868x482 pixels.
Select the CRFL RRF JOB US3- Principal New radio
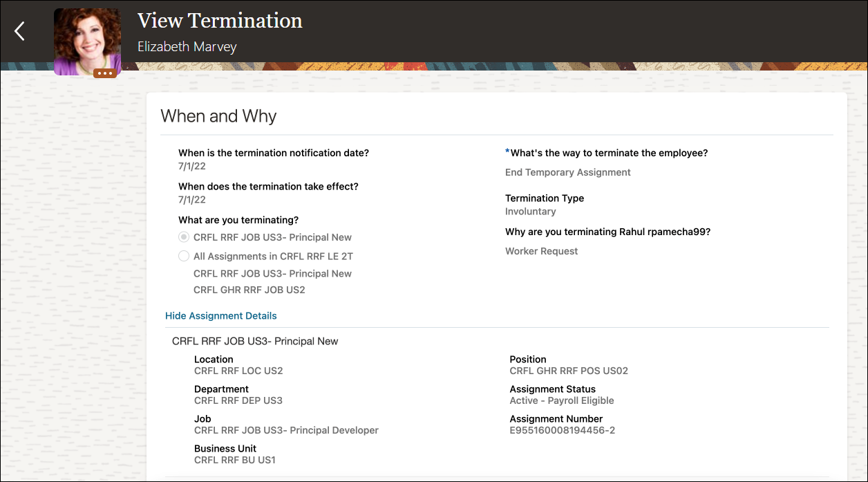[184, 237]
